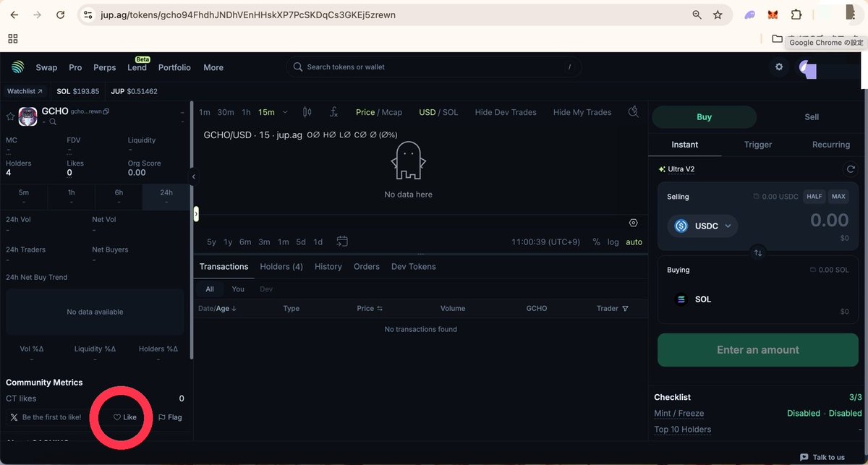
Task: Click the purple extension icon in Chrome toolbar
Action: tap(750, 14)
